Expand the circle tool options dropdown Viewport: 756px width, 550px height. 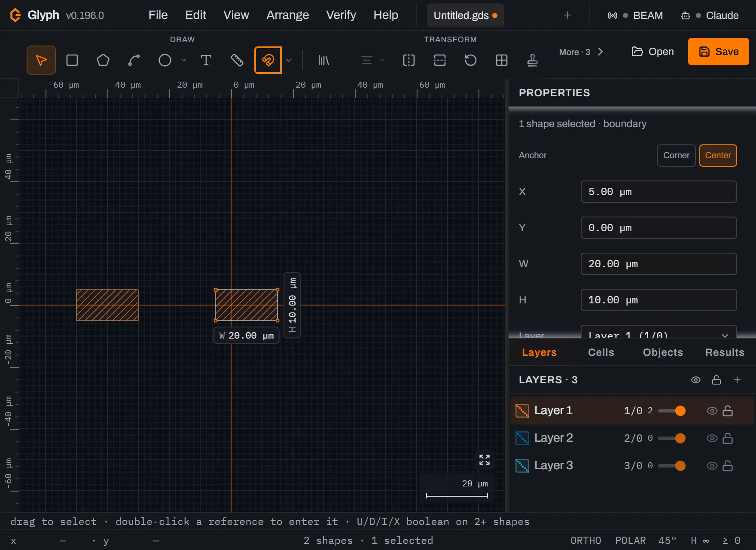pyautogui.click(x=184, y=60)
